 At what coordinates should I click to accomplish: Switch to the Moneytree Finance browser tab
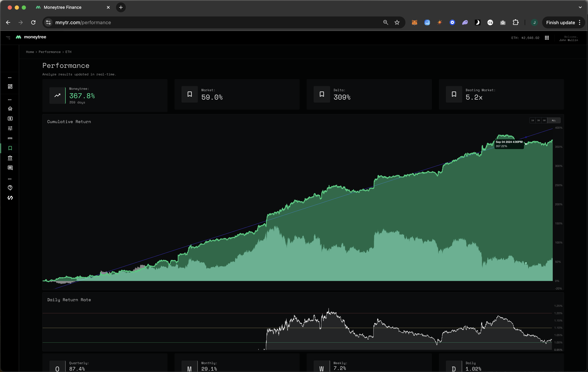[63, 7]
